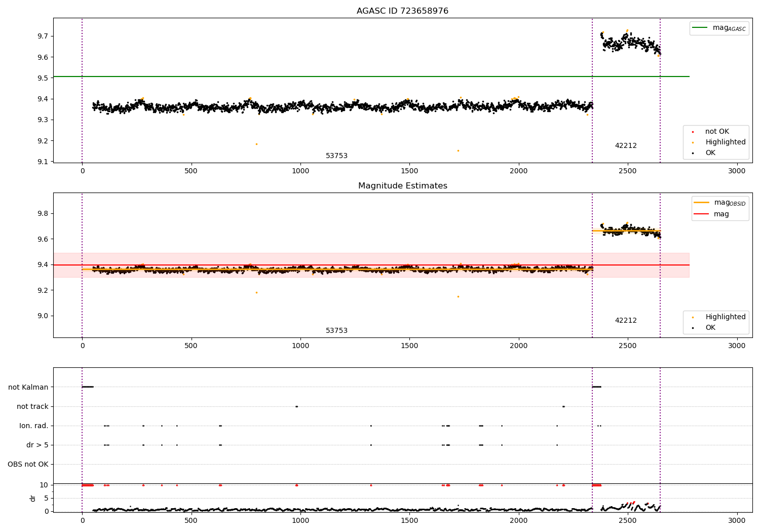This screenshot has height=532, width=760.
Task: Click the title 'AGASC ID 723658976'
Action: coord(402,11)
